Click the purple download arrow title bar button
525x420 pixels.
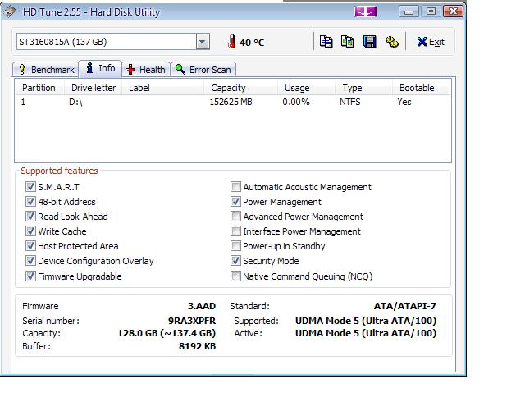coord(366,11)
